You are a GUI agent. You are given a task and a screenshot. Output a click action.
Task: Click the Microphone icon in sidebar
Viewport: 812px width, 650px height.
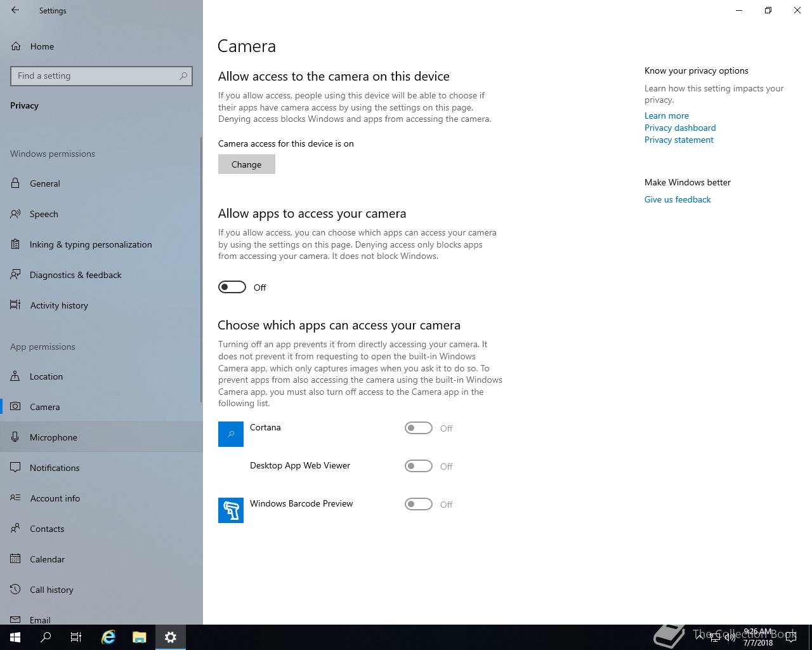[15, 437]
